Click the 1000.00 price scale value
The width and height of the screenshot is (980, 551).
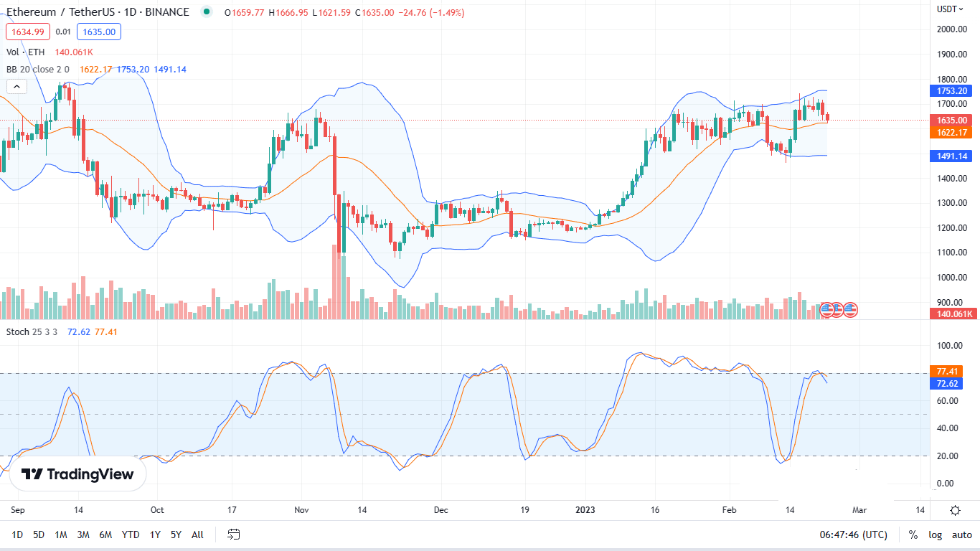point(951,278)
